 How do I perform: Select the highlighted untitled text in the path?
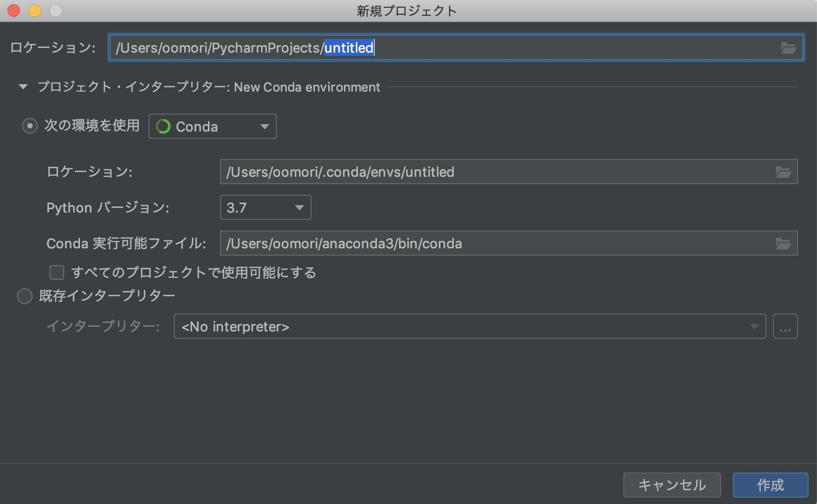pyautogui.click(x=348, y=47)
